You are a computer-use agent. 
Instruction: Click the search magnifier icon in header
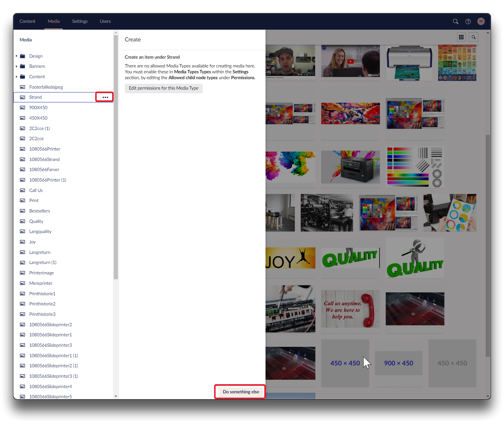pos(455,22)
